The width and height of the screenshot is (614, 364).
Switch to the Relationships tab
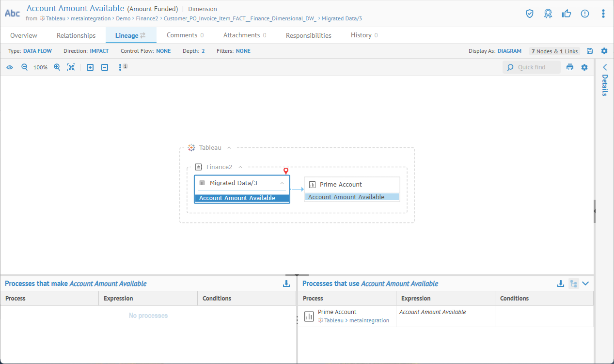coord(76,35)
